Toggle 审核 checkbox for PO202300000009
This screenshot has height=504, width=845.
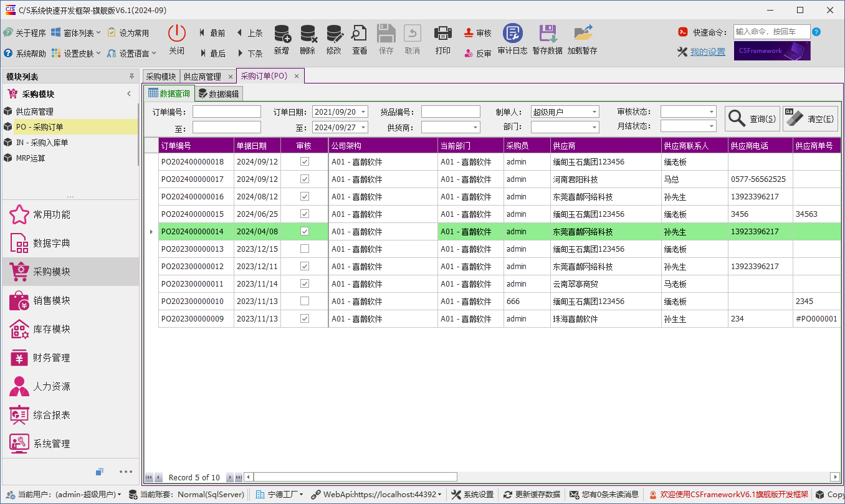point(305,318)
